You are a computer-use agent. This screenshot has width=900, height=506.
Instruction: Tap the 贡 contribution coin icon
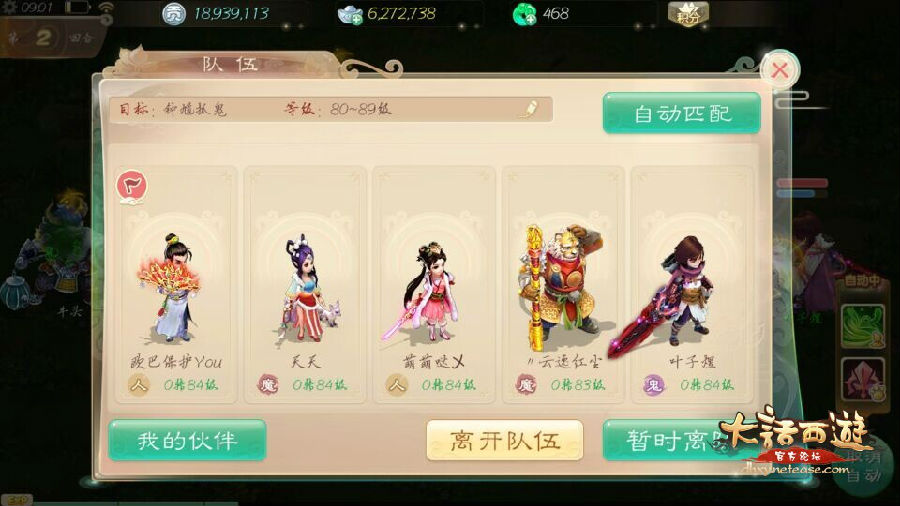(x=173, y=14)
